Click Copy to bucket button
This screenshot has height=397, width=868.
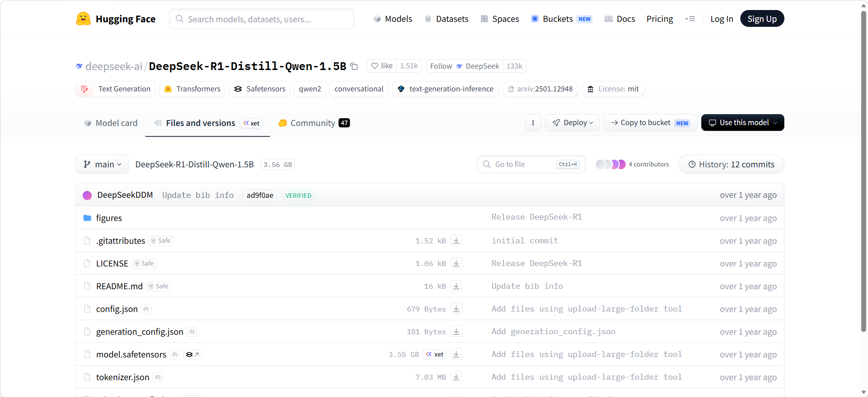(x=650, y=123)
